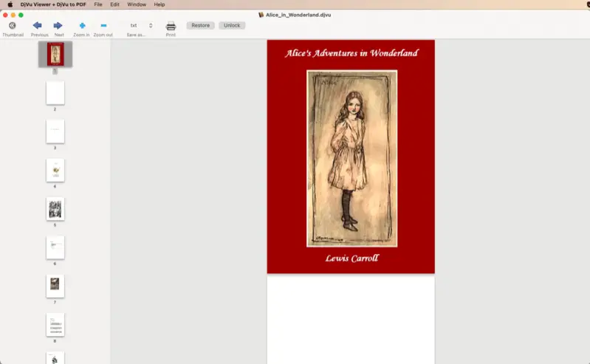Go to Previous page arrow

tap(37, 26)
